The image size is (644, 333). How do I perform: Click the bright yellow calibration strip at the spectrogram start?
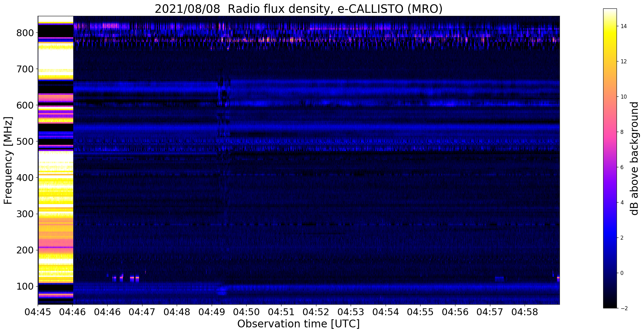[55, 160]
